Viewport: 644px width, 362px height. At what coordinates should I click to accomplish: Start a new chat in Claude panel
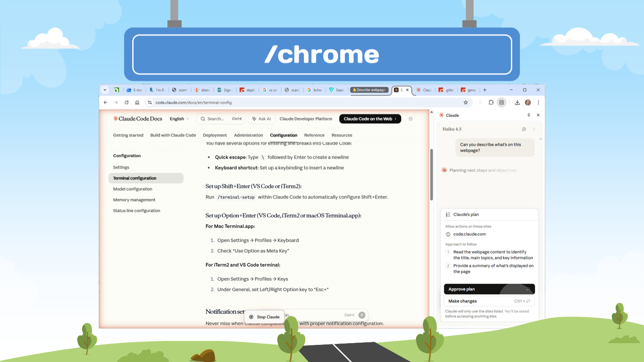524,129
